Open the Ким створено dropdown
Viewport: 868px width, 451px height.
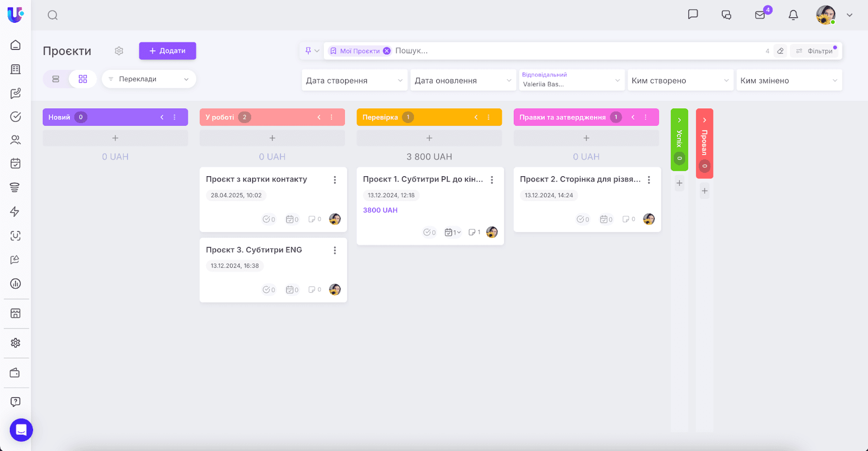[680, 80]
